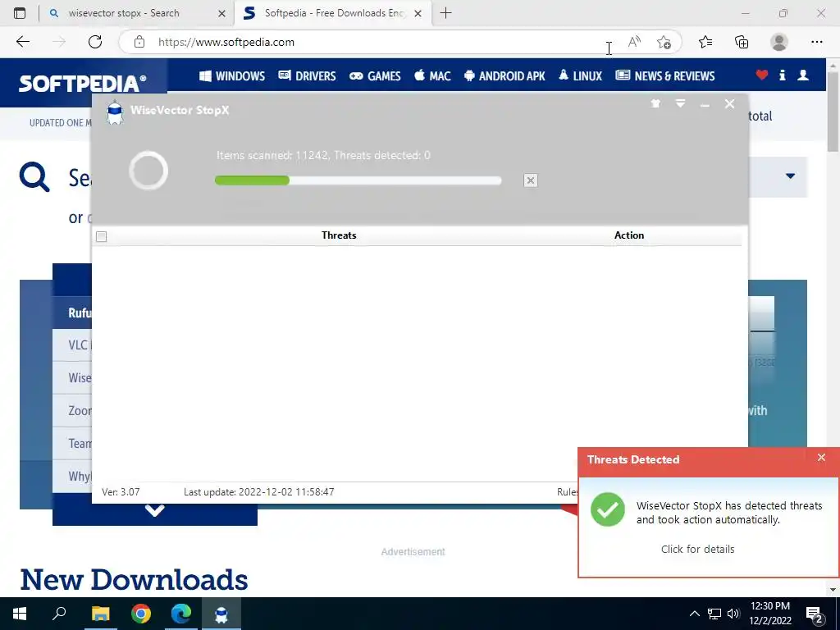
Task: Click the Read aloud icon
Action: pos(634,42)
